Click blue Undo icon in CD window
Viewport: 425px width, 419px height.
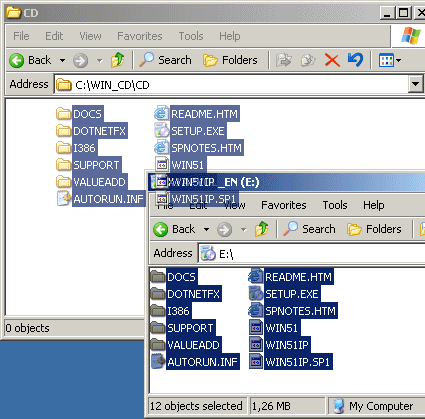355,60
